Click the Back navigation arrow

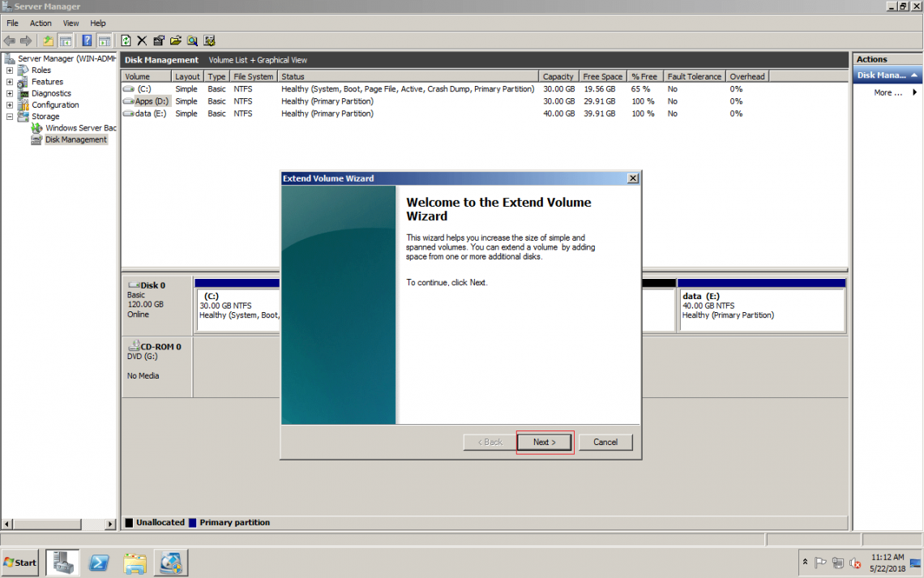pos(10,41)
